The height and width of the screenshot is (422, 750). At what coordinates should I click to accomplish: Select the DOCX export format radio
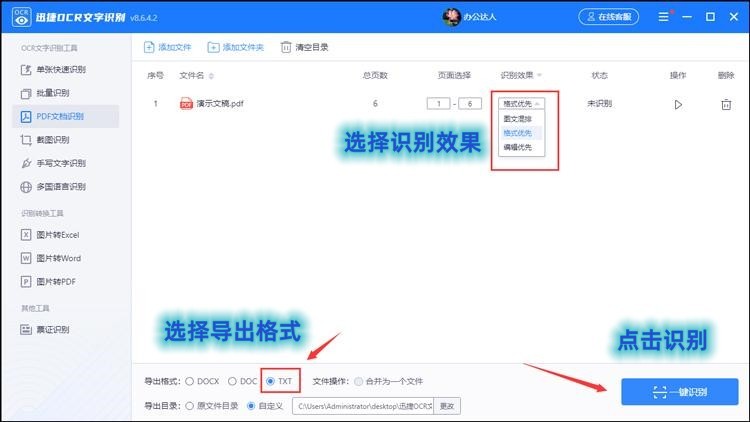[x=189, y=381]
